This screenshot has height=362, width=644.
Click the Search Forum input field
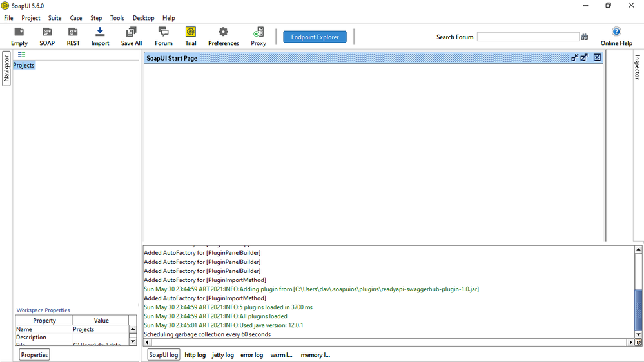tap(527, 37)
